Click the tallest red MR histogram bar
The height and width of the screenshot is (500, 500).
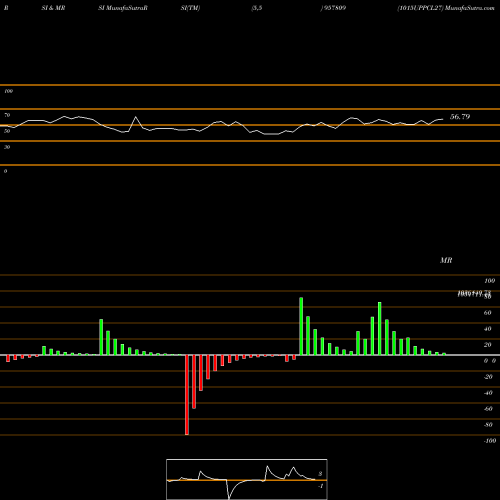pos(187,395)
